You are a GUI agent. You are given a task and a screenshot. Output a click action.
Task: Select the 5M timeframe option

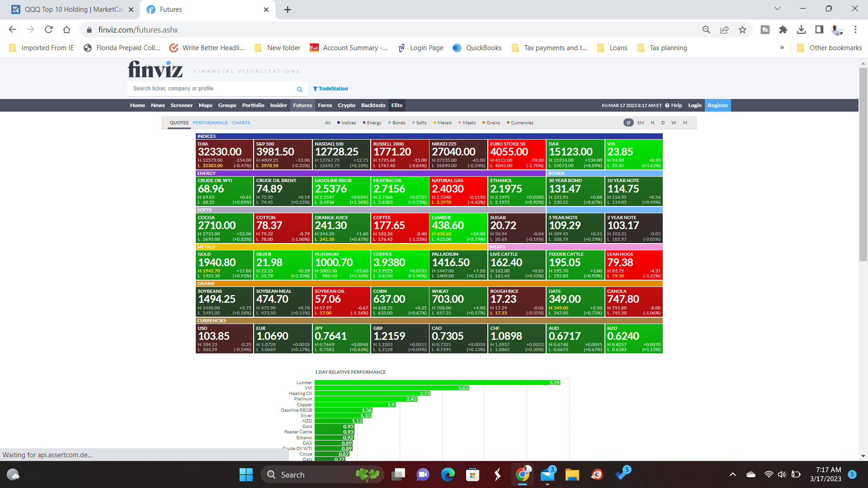pos(640,122)
